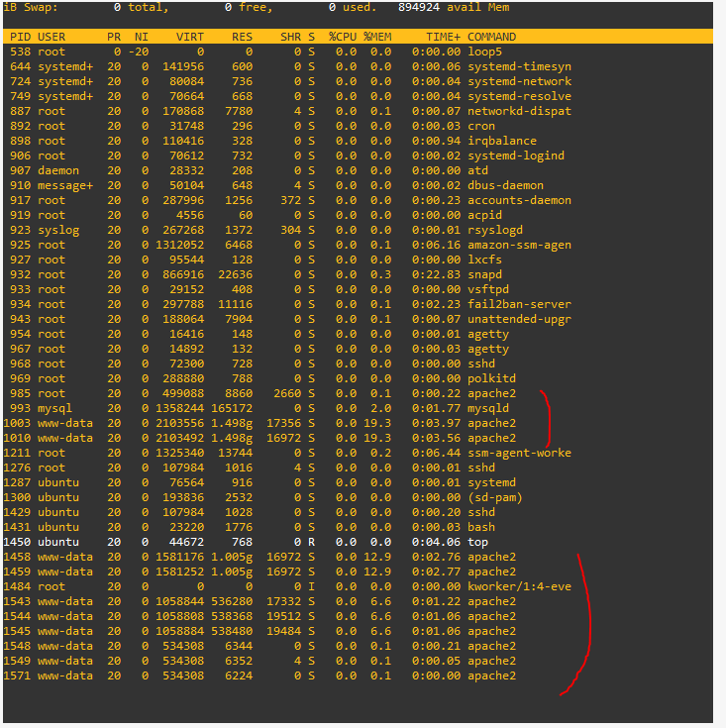Click the 165172 RES value for mysqld

click(x=232, y=408)
